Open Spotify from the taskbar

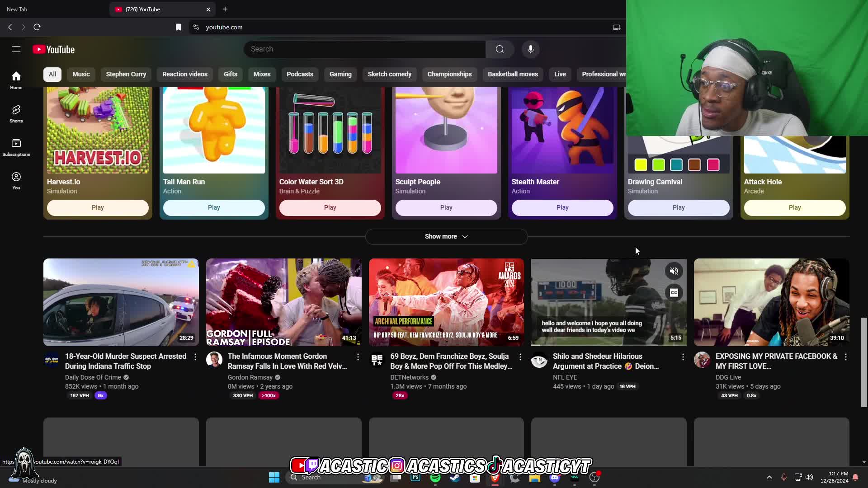click(435, 477)
